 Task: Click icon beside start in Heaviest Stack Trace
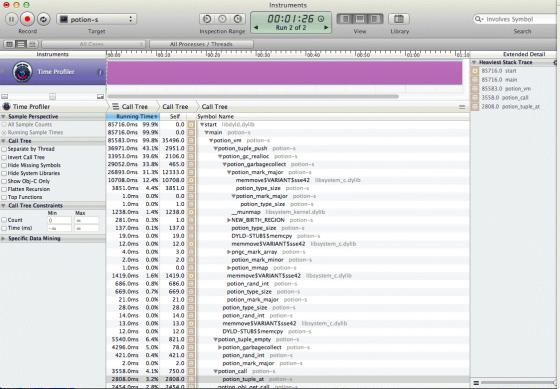[475, 71]
